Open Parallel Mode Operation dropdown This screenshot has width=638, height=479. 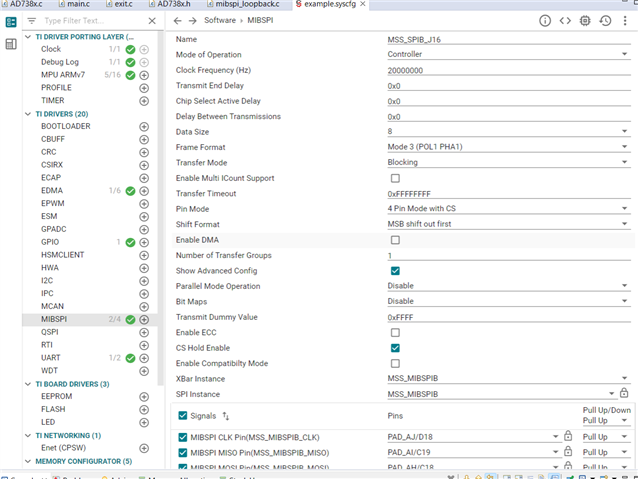coord(509,286)
